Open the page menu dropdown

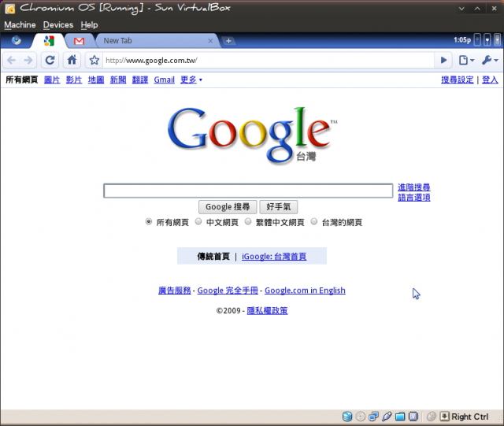[466, 60]
